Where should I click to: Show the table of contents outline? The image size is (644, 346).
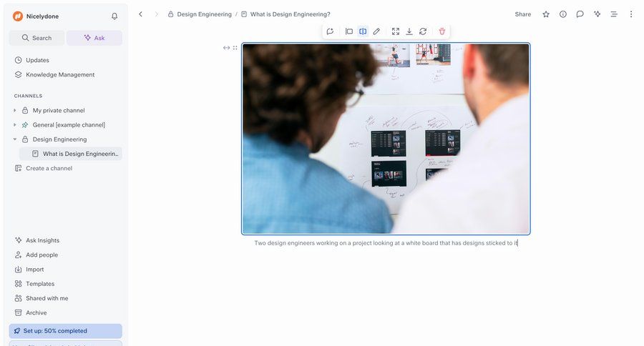(613, 14)
